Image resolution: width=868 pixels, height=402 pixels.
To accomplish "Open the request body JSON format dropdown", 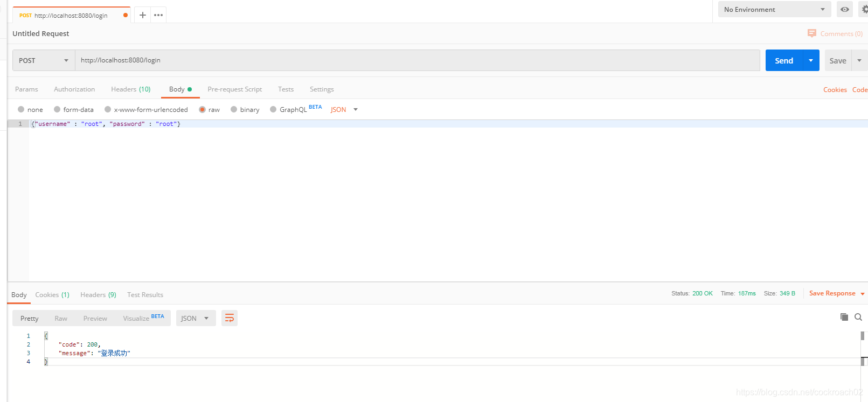I will [x=344, y=109].
